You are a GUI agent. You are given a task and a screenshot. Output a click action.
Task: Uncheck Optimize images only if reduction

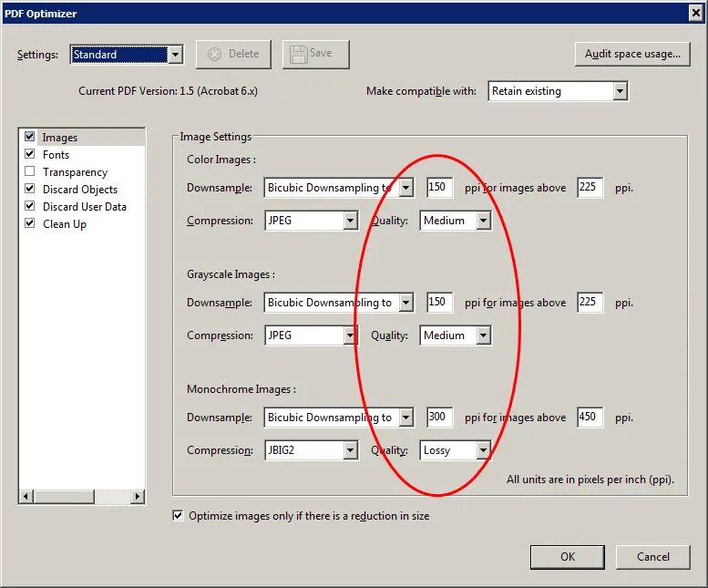(x=178, y=516)
